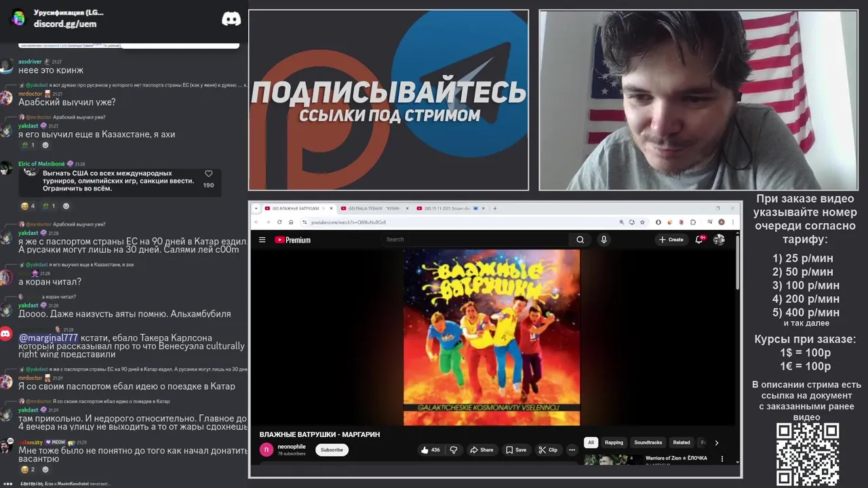
Task: Open options for Warriors of Zion video
Action: click(722, 459)
